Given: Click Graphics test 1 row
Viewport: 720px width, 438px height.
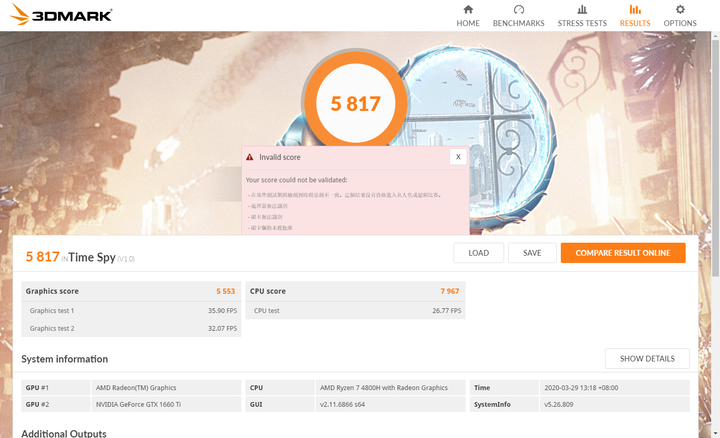Looking at the screenshot, I should [131, 311].
